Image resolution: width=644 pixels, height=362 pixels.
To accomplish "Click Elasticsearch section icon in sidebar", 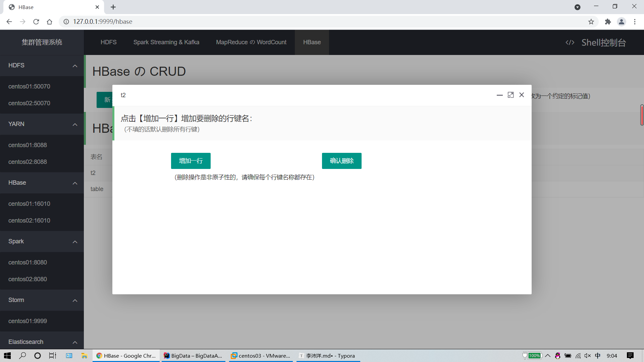I will click(x=75, y=342).
